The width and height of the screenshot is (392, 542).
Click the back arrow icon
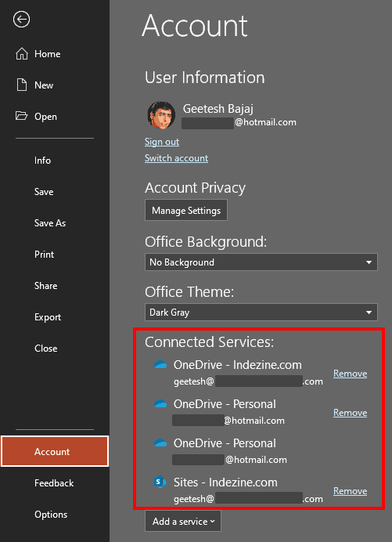(x=21, y=20)
